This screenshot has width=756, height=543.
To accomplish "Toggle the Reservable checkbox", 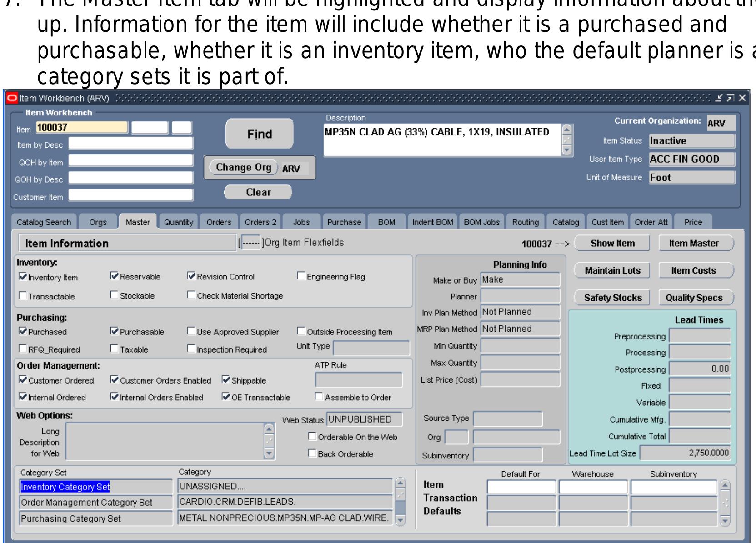I will pyautogui.click(x=115, y=276).
